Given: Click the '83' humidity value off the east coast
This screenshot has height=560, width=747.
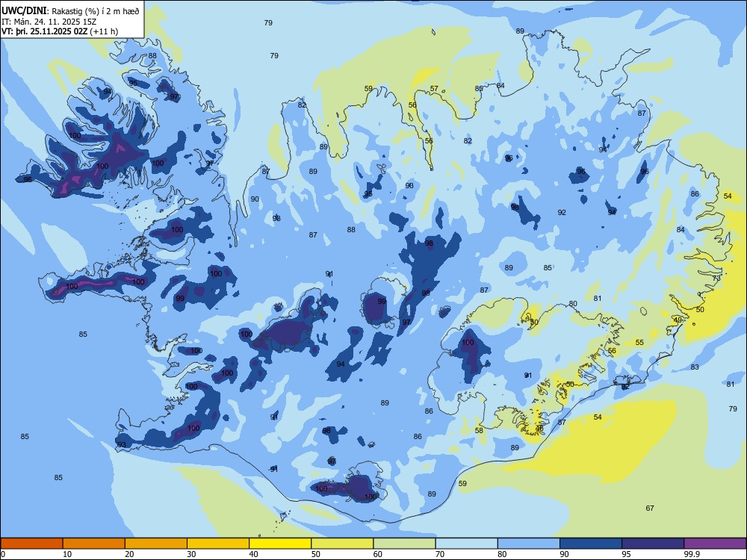Looking at the screenshot, I should pyautogui.click(x=695, y=367).
